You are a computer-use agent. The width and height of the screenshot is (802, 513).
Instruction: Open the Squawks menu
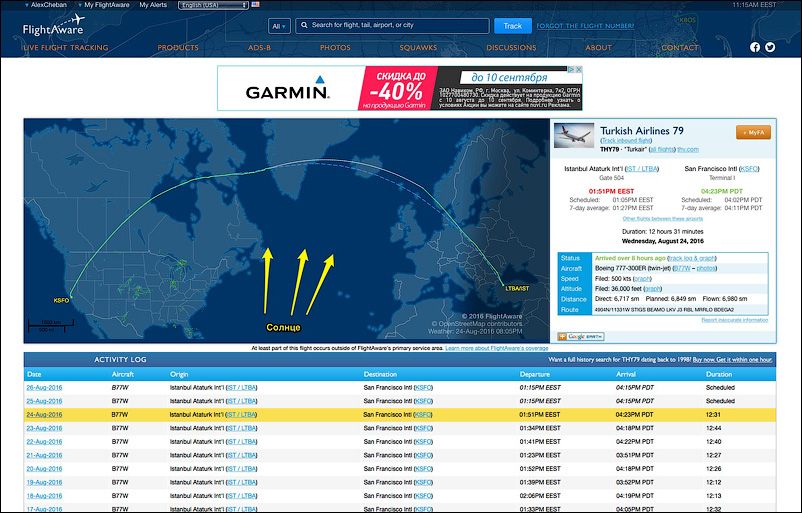click(418, 48)
